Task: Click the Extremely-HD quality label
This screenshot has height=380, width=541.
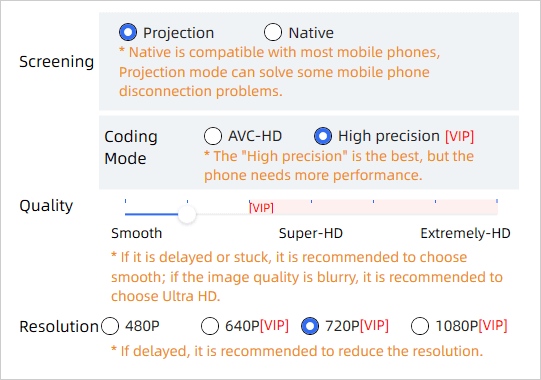Action: click(465, 233)
